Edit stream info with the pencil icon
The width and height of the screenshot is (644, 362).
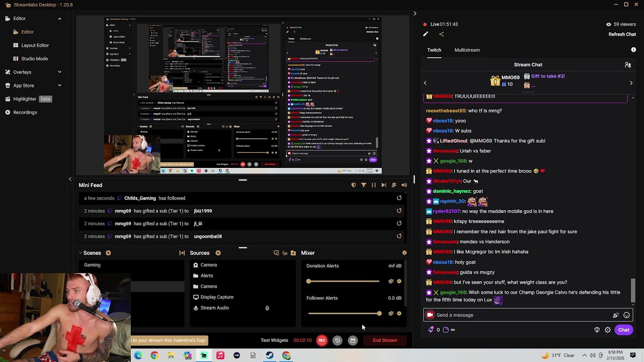[x=426, y=34]
